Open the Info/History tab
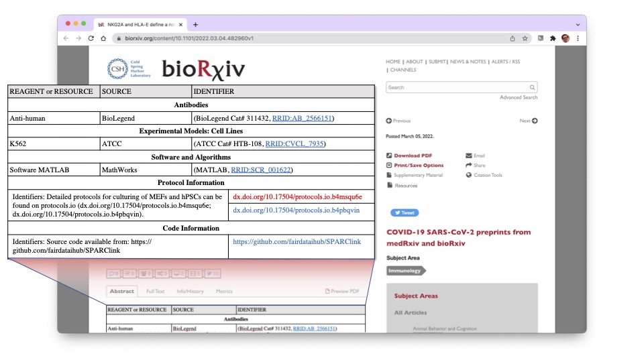The image size is (644, 362). tap(190, 292)
